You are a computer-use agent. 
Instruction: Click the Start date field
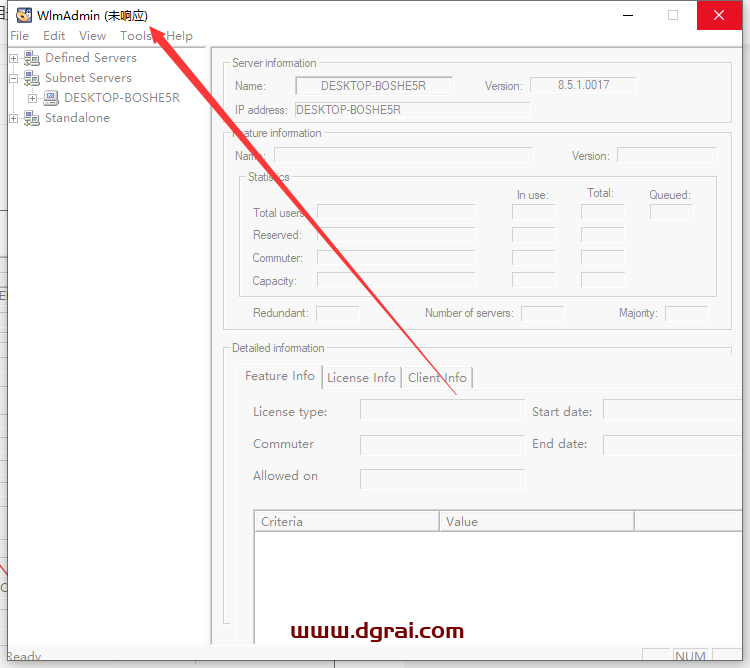[x=673, y=410]
